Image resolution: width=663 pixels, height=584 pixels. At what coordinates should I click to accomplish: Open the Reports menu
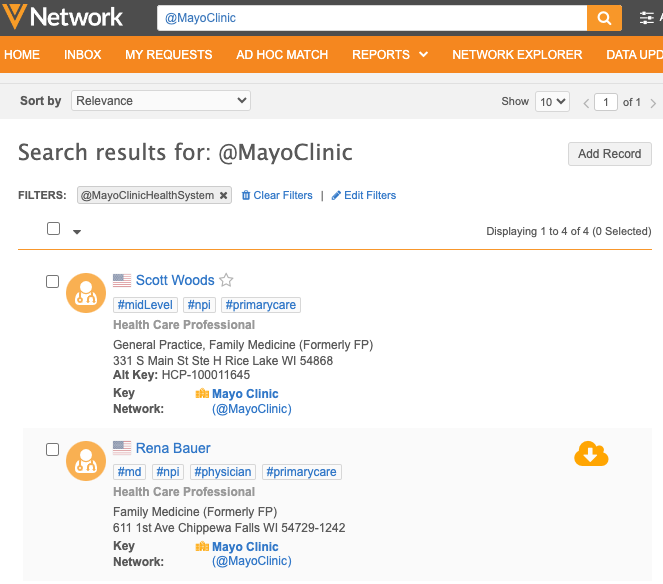(389, 55)
